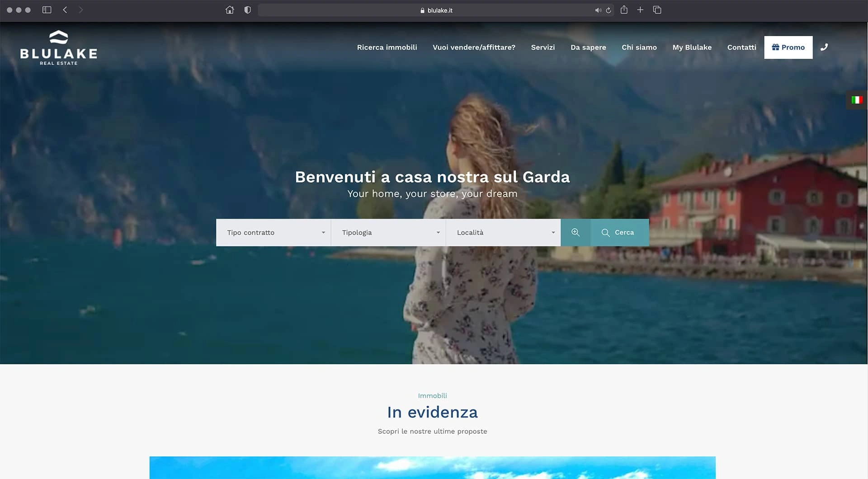868x479 pixels.
Task: Open a new tab with the plus icon
Action: (640, 9)
